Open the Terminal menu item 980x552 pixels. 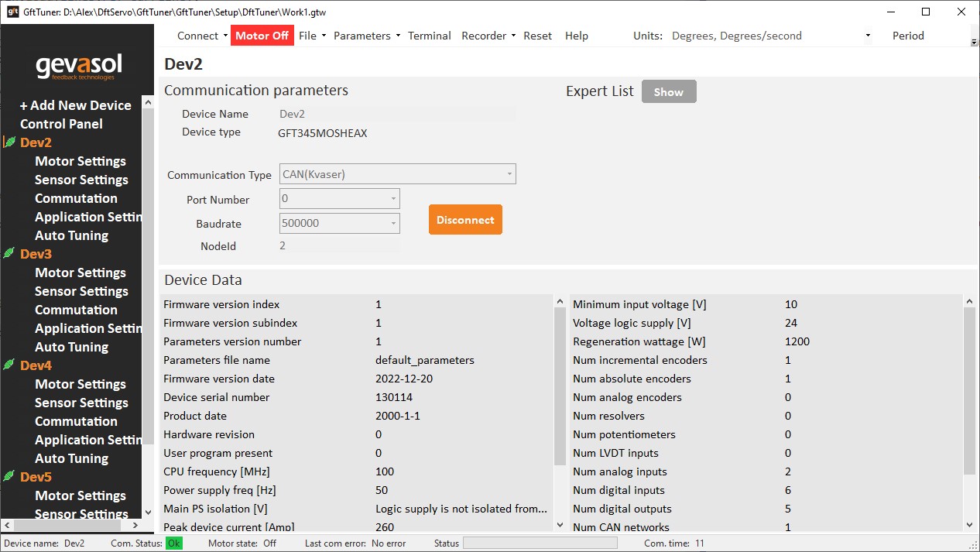pyautogui.click(x=429, y=36)
